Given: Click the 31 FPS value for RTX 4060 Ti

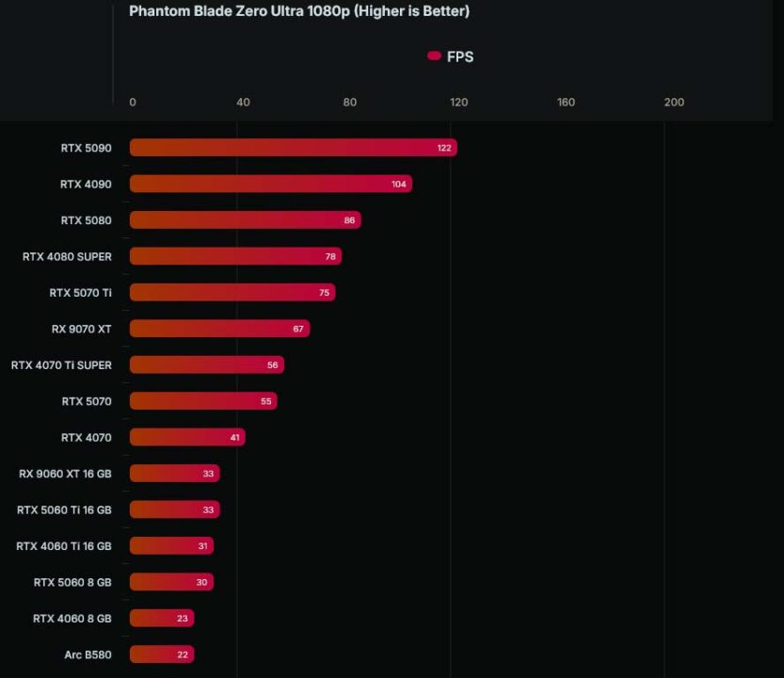Looking at the screenshot, I should tap(202, 546).
